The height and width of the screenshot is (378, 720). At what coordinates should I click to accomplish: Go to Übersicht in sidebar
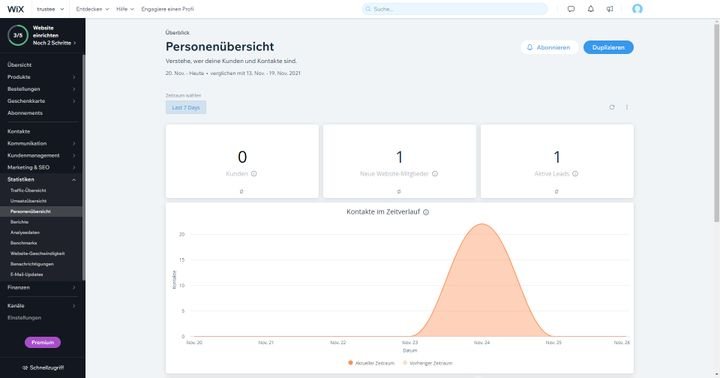click(x=19, y=65)
